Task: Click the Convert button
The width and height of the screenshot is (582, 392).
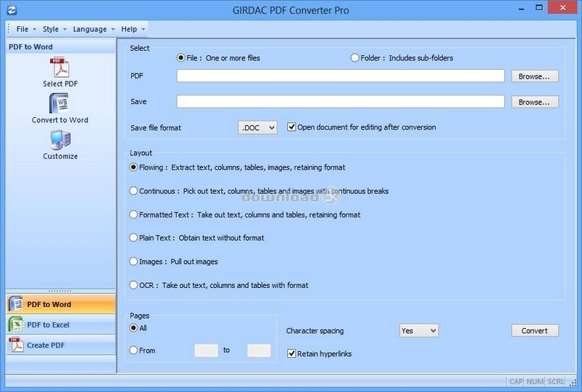Action: (x=535, y=330)
